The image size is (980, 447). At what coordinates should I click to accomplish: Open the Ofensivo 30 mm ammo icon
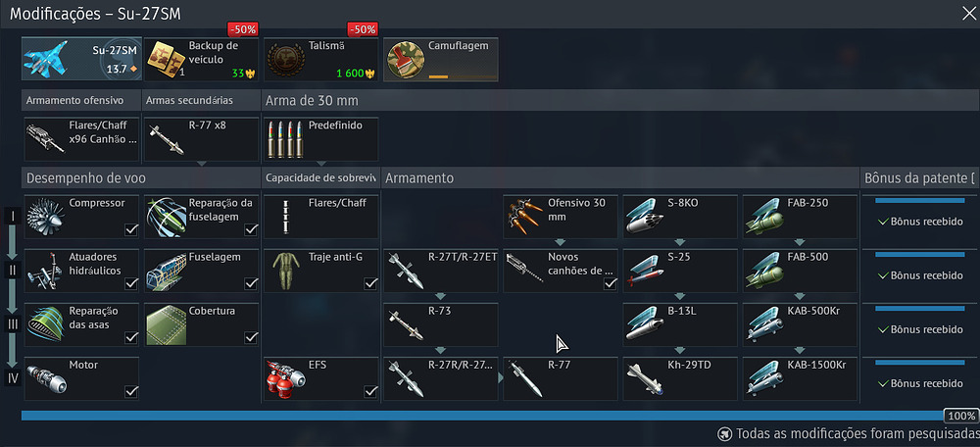point(525,217)
